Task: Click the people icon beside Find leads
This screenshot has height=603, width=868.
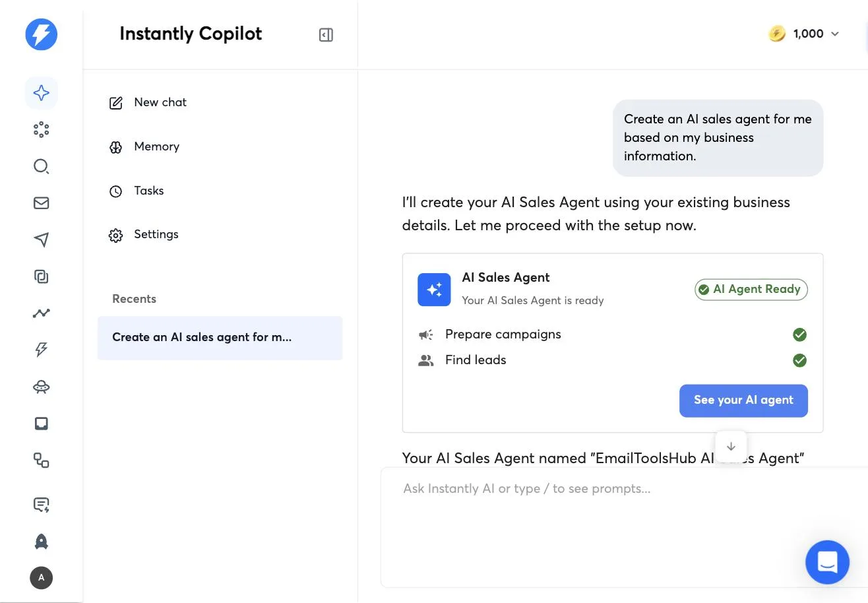Action: [426, 361]
